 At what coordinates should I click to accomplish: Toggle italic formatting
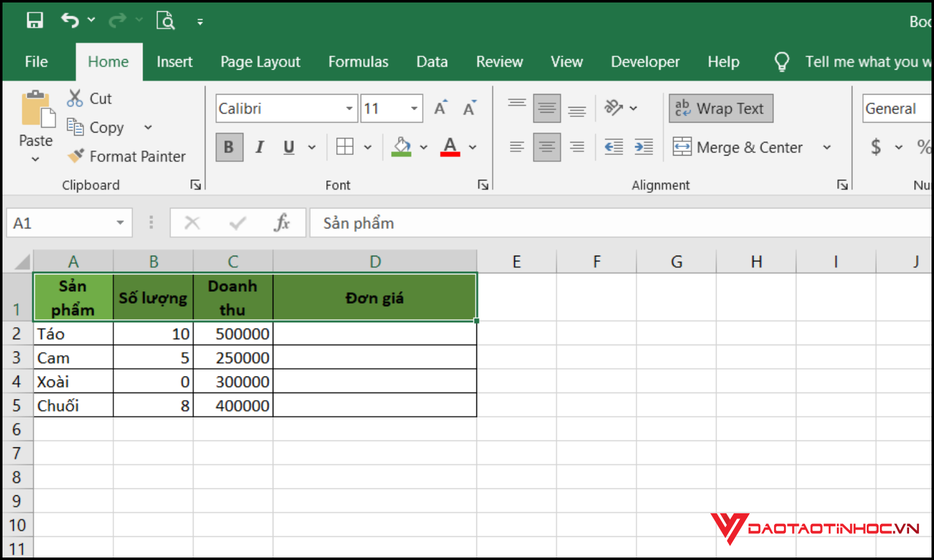[259, 147]
